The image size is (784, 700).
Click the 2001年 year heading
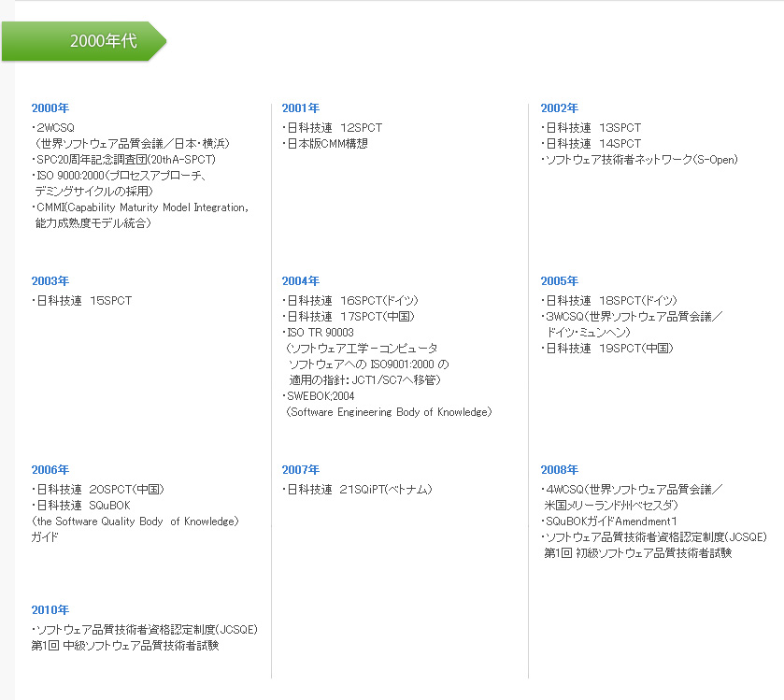[x=301, y=108]
